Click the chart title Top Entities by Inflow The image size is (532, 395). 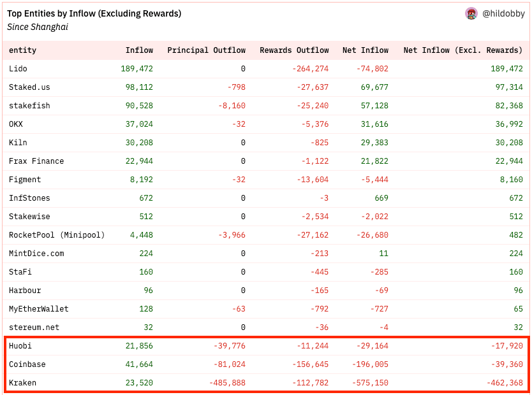(x=93, y=13)
